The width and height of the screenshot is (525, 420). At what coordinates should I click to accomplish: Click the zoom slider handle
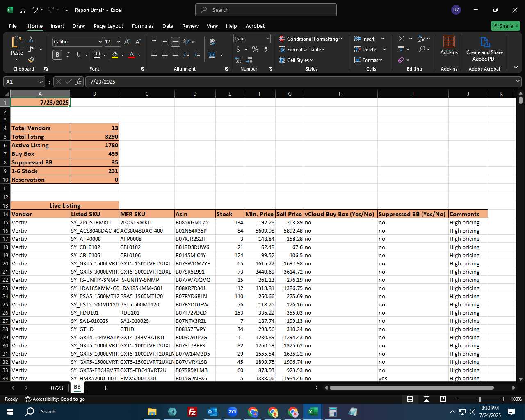click(479, 399)
